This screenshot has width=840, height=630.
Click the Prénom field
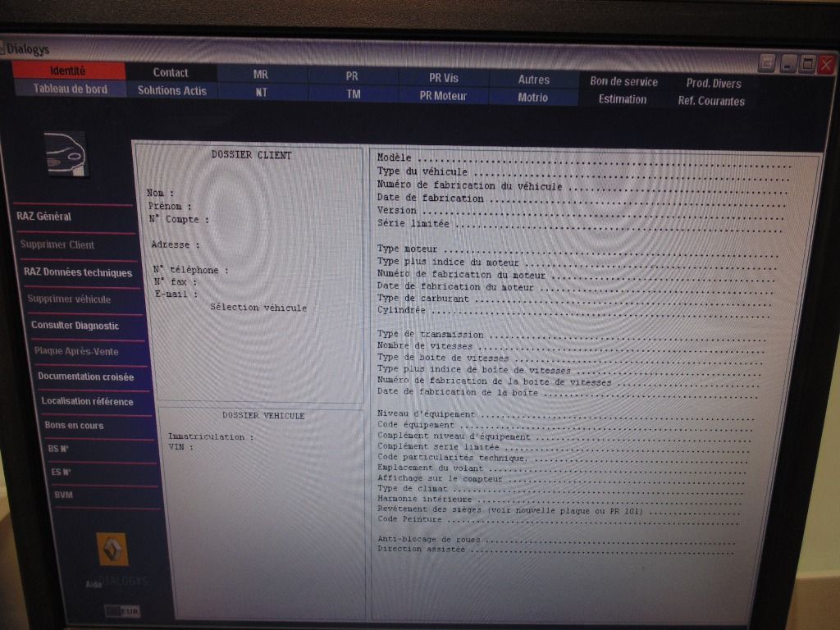coord(169,206)
